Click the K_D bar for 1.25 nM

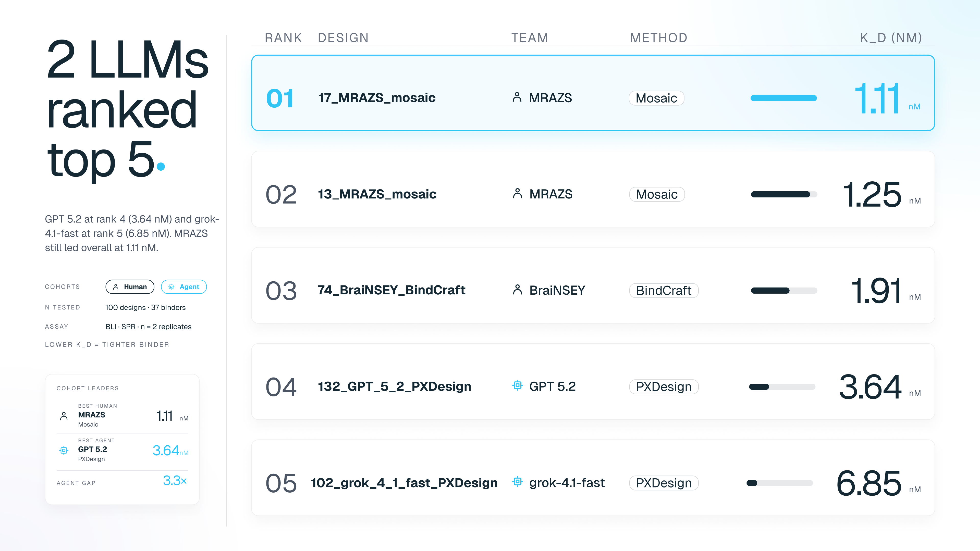[784, 194]
